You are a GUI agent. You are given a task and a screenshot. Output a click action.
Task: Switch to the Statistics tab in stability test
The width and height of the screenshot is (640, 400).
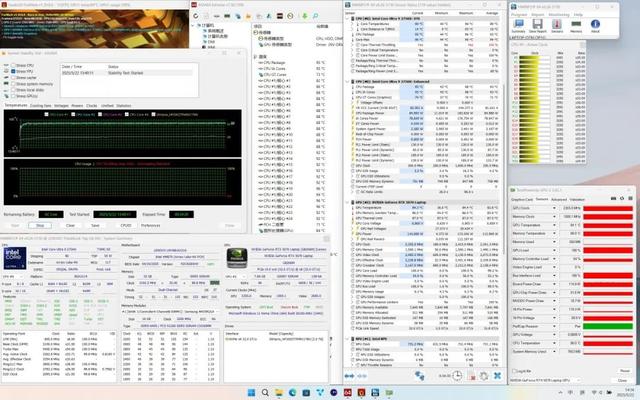point(123,106)
